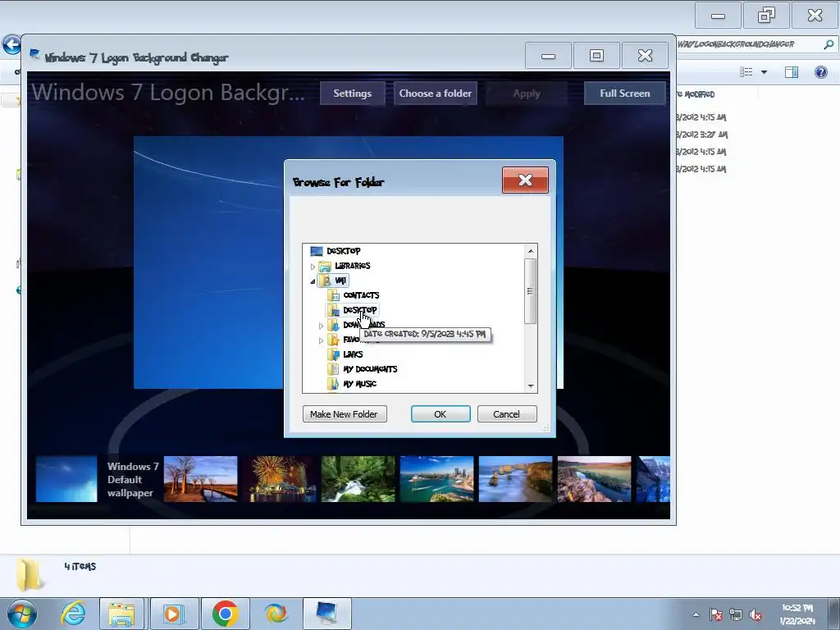Image resolution: width=840 pixels, height=630 pixels.
Task: Click the folder tree scrollbar thumb
Action: [531, 291]
